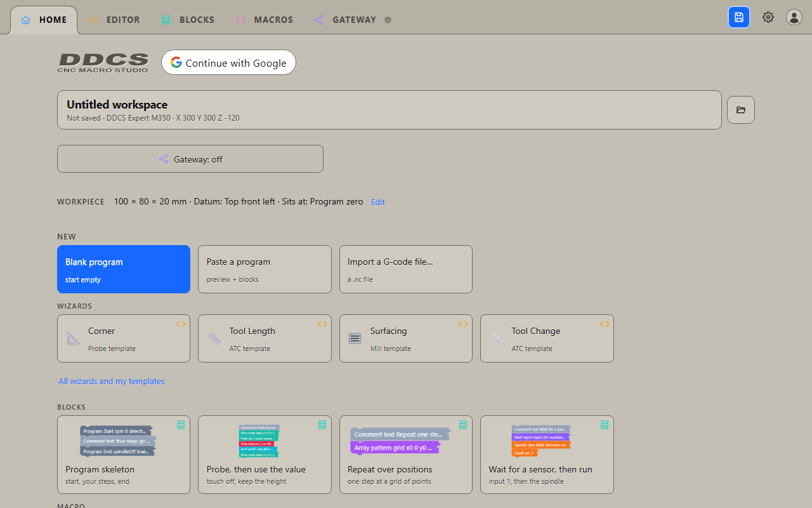Click the Surfacing mill icon
This screenshot has height=508, width=812.
(x=355, y=338)
